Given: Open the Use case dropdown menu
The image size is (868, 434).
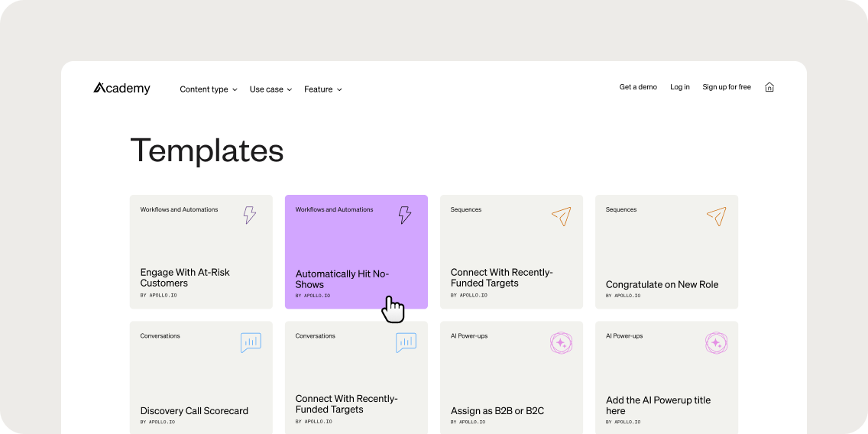Looking at the screenshot, I should [x=270, y=89].
